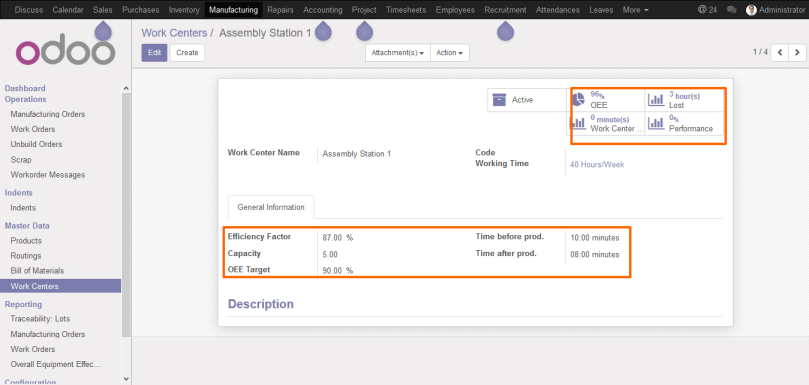The image size is (809, 385).
Task: Open the Discuss menu
Action: 29,10
